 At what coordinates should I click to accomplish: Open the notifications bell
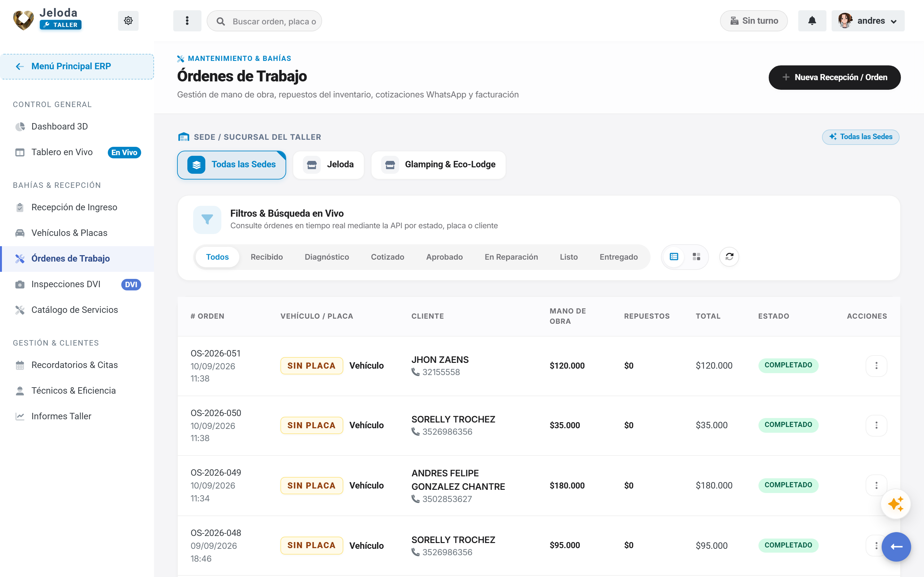[x=812, y=21]
